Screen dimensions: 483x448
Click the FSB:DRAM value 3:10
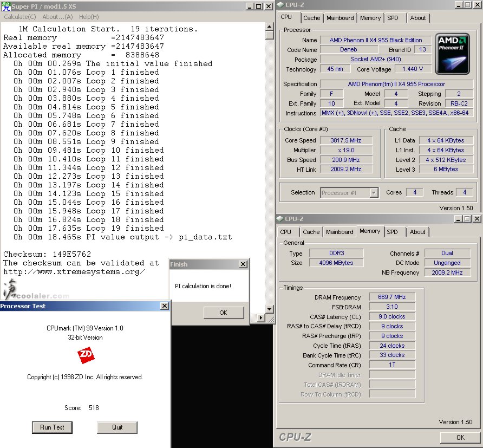[392, 307]
